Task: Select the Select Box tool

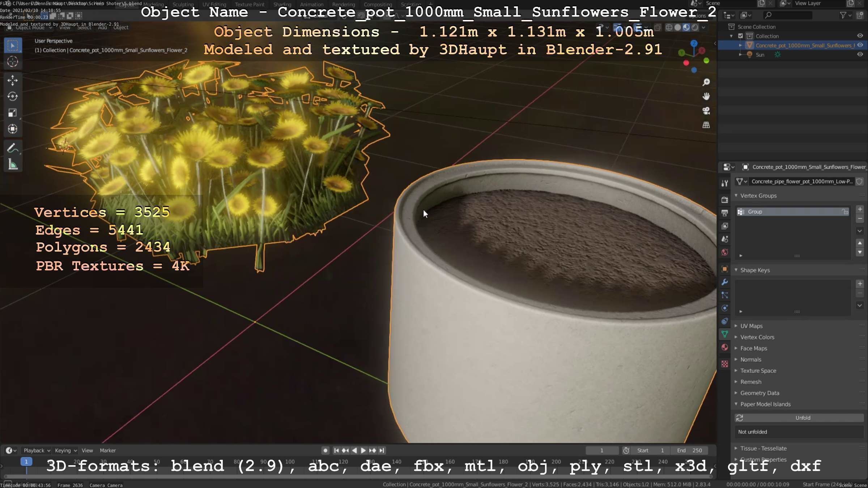Action: click(x=13, y=46)
